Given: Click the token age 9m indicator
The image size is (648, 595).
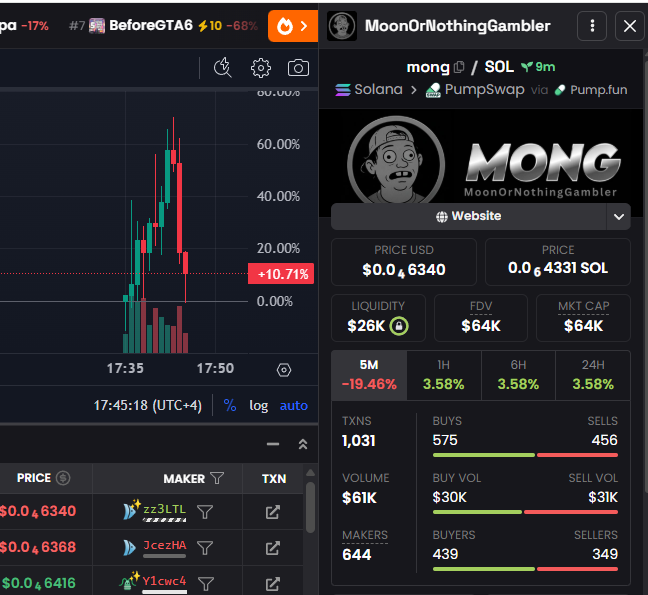Looking at the screenshot, I should [538, 67].
